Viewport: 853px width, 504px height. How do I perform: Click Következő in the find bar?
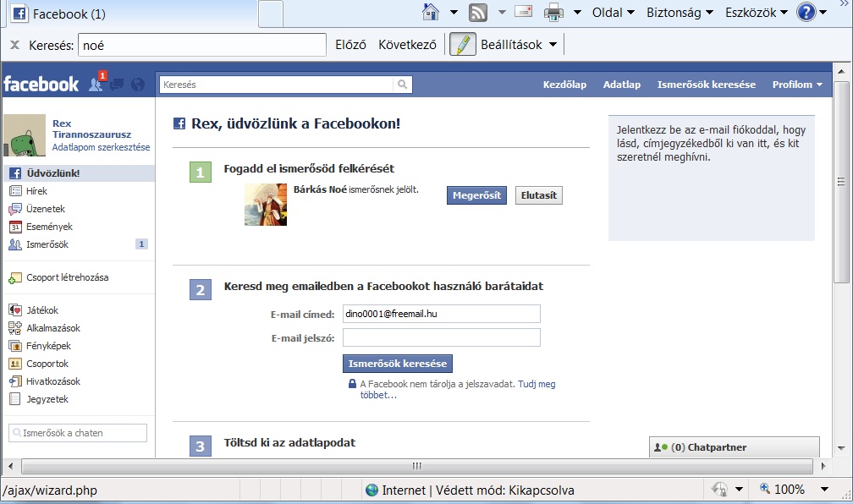point(408,45)
